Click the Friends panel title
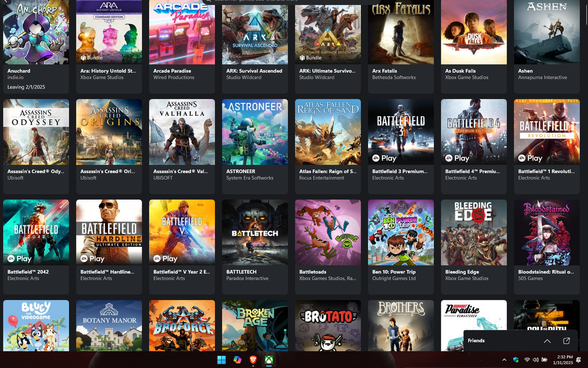 click(x=476, y=340)
